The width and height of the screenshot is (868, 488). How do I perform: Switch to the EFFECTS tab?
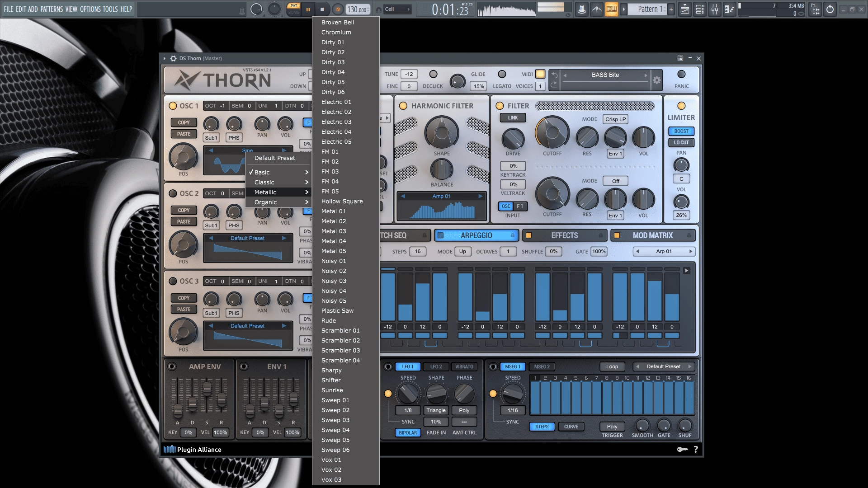(x=564, y=235)
